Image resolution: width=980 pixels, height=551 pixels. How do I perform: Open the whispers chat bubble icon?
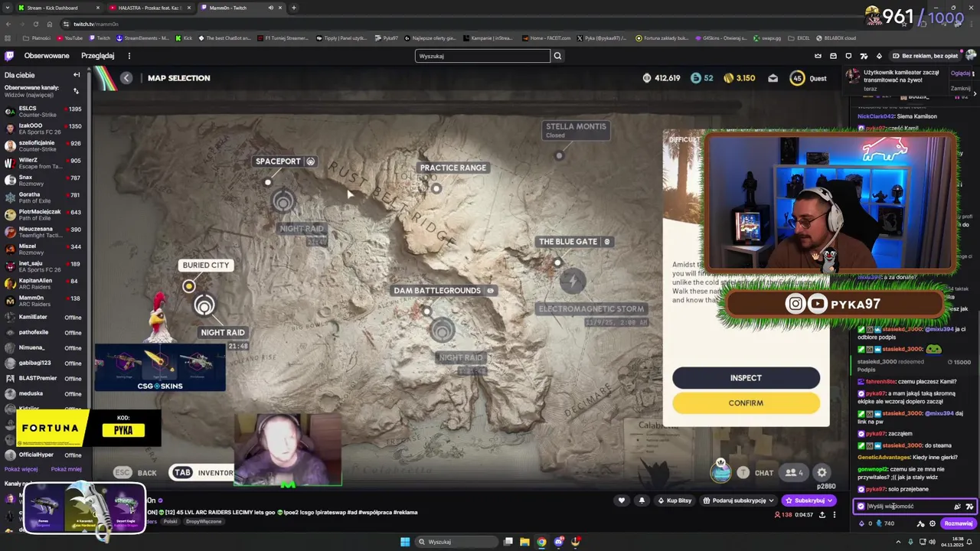point(848,56)
